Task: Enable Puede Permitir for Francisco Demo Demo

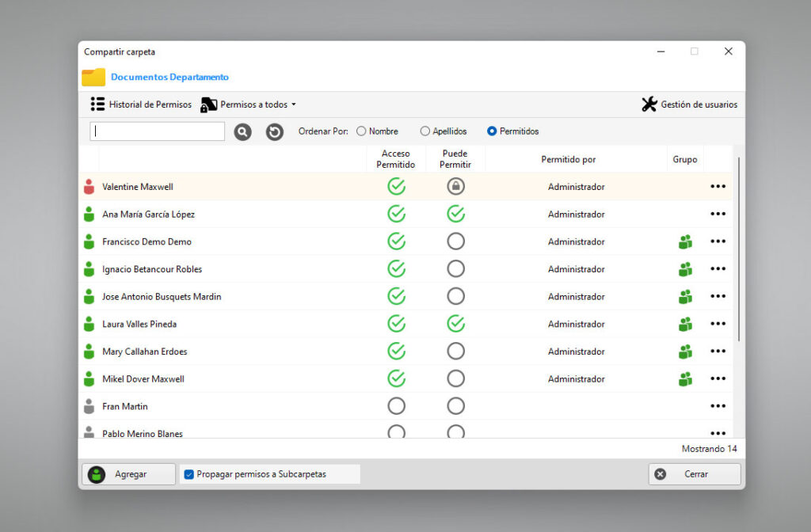Action: pos(455,241)
